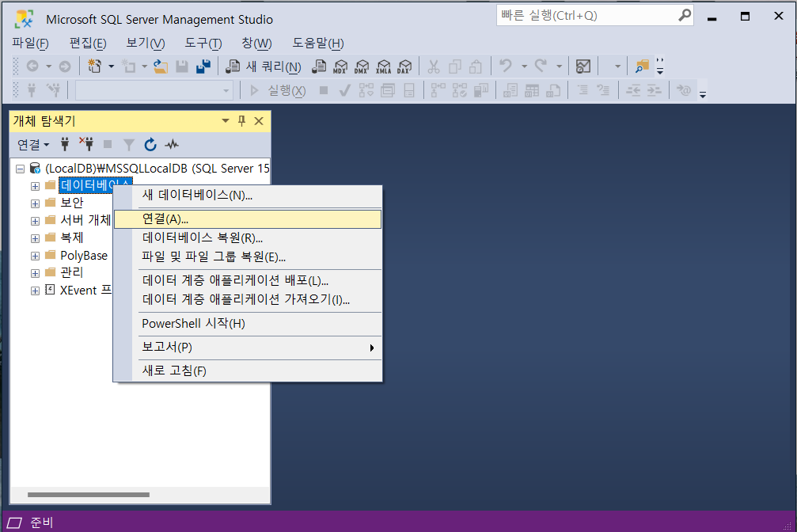This screenshot has width=797, height=532.
Task: Expand the 복제 folder node
Action: pos(35,238)
